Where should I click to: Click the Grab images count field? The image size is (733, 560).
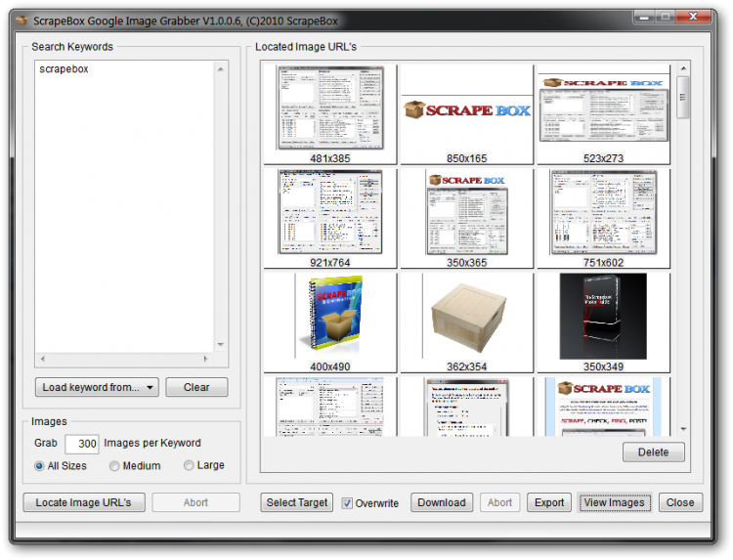click(82, 444)
